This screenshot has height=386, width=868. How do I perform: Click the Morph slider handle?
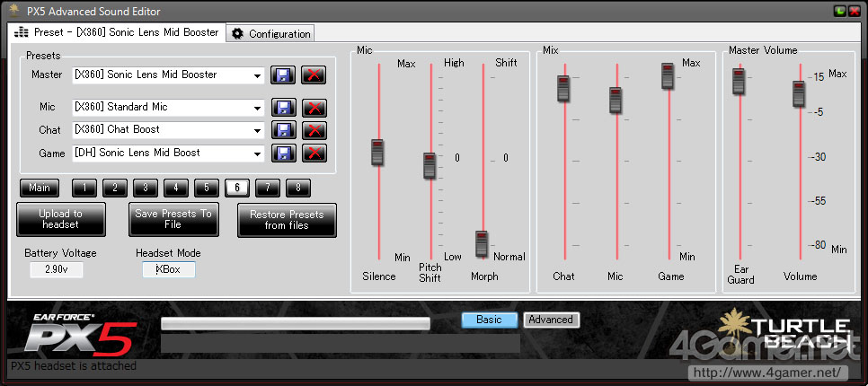482,244
